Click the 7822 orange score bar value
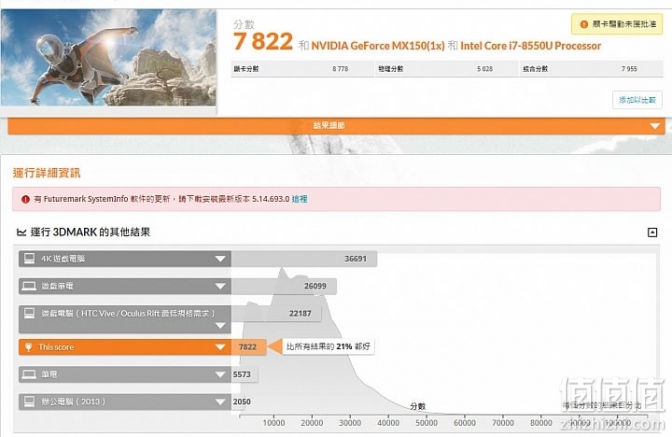 pos(248,347)
